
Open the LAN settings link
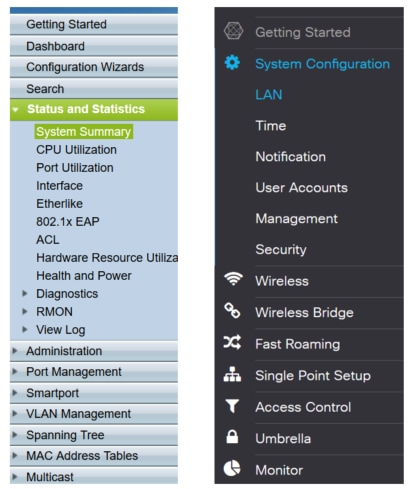click(269, 95)
